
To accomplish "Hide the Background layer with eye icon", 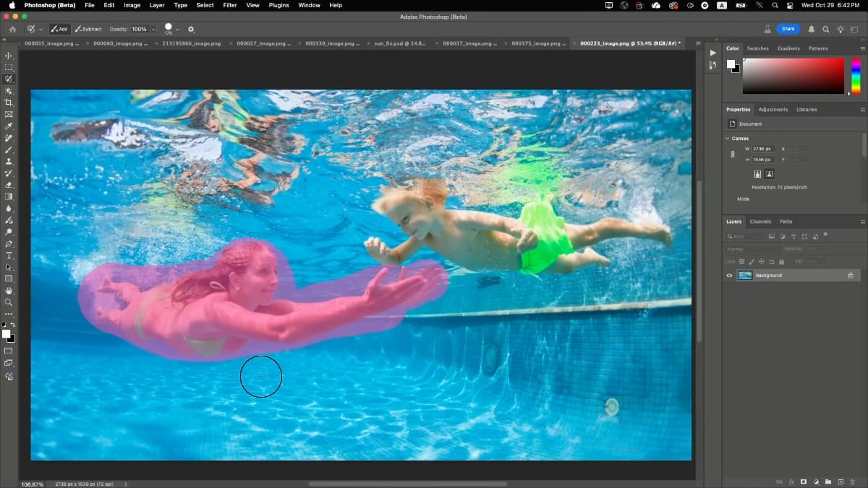I will coord(729,275).
